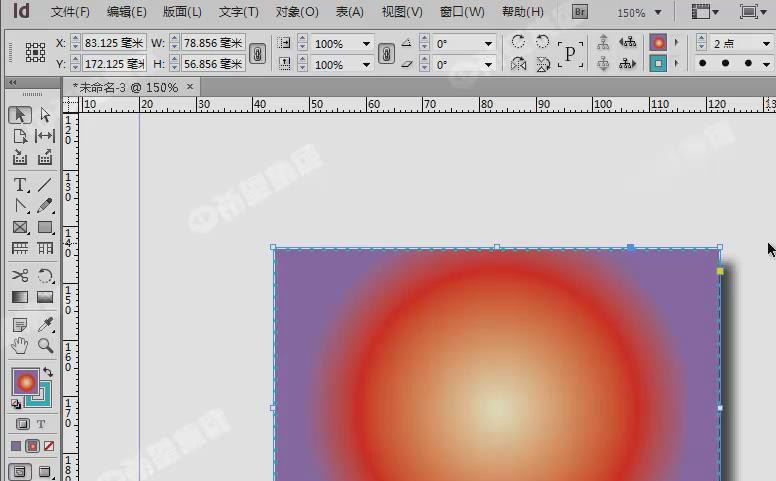Click the Rotate 90° clockwise icon
This screenshot has height=481, width=776.
point(518,42)
